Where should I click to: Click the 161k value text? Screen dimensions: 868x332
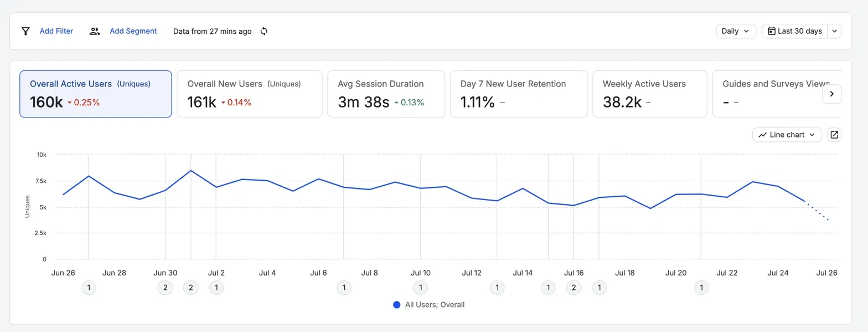[201, 102]
